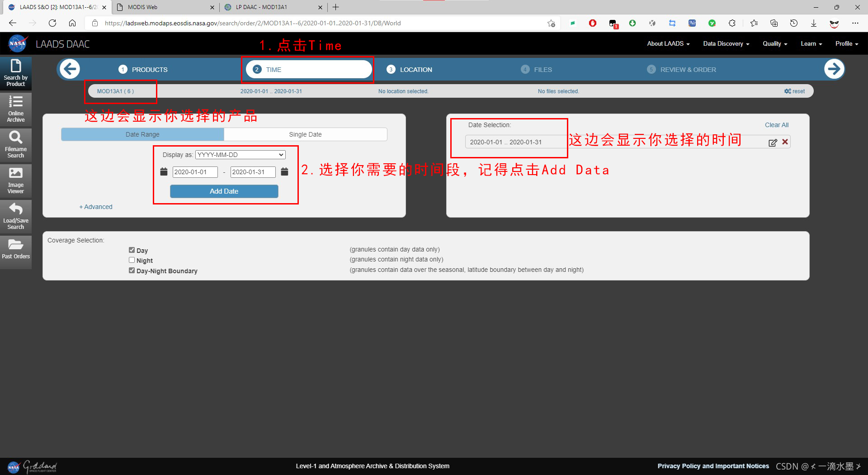Edit the selected date range entry
Screen dimensions: 868x475
point(773,142)
